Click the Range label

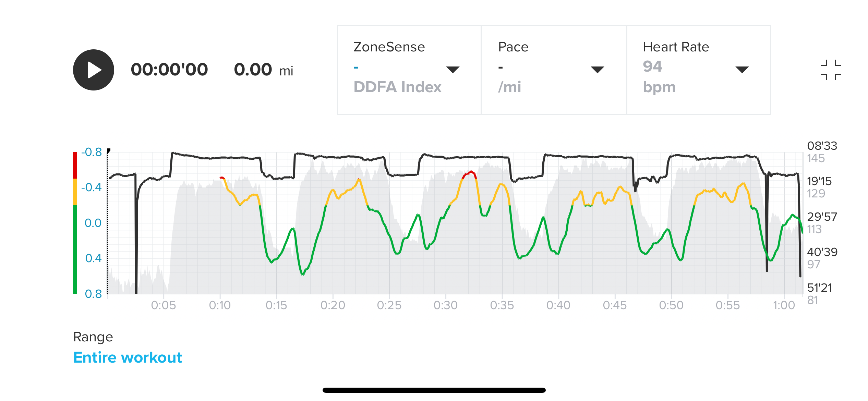coord(93,337)
